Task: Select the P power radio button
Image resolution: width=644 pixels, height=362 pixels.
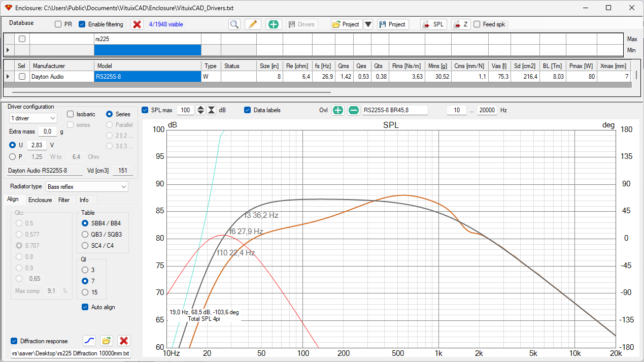Action: click(x=13, y=157)
